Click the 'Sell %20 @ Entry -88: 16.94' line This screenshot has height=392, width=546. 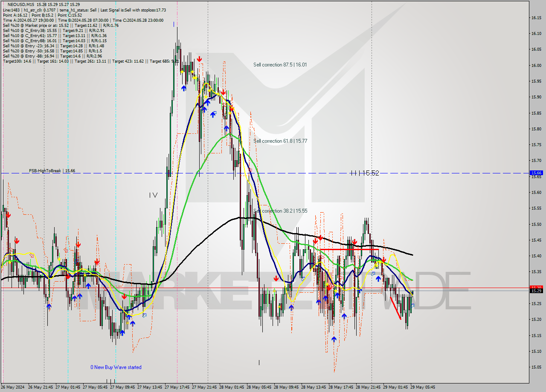(52, 56)
